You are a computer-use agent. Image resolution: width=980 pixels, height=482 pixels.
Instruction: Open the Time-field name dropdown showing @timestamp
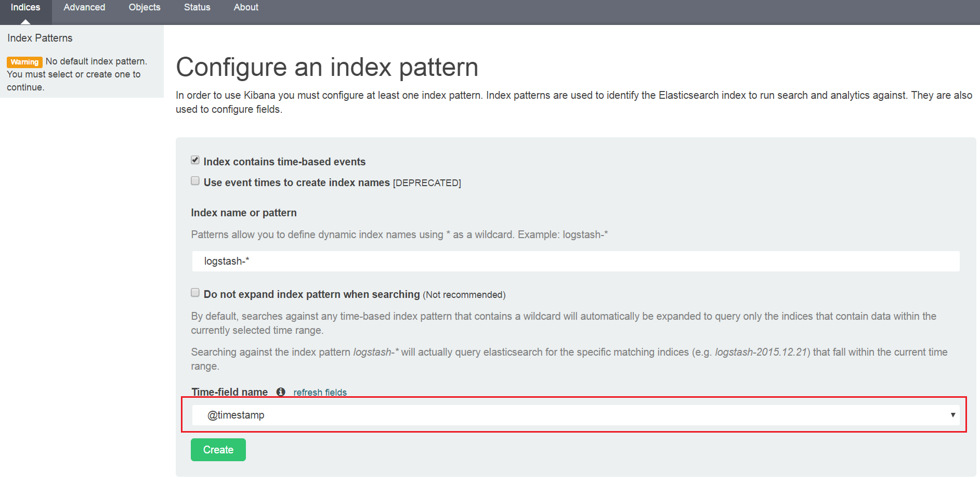(x=576, y=415)
